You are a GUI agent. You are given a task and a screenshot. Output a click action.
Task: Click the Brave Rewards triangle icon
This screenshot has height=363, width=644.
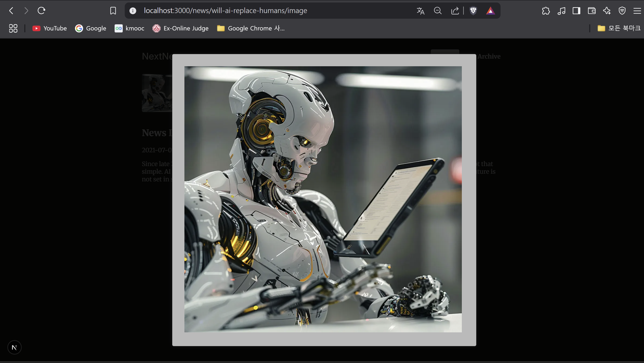[x=490, y=11]
